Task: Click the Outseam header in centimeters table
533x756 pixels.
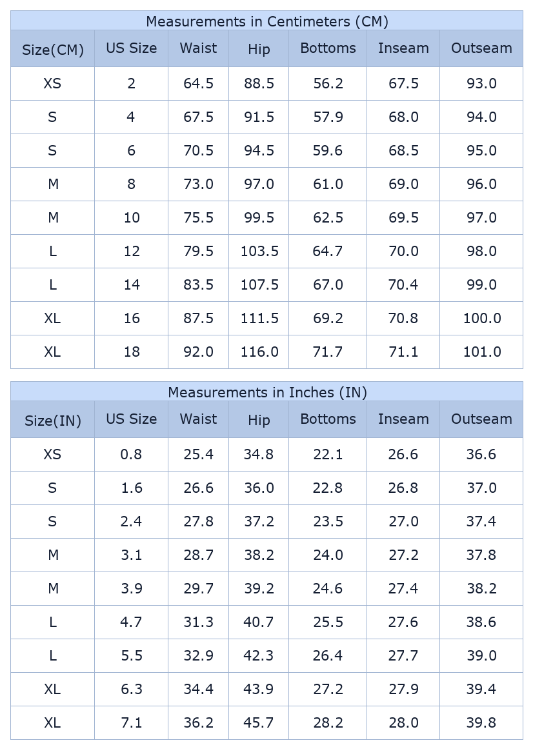Action: pos(481,48)
